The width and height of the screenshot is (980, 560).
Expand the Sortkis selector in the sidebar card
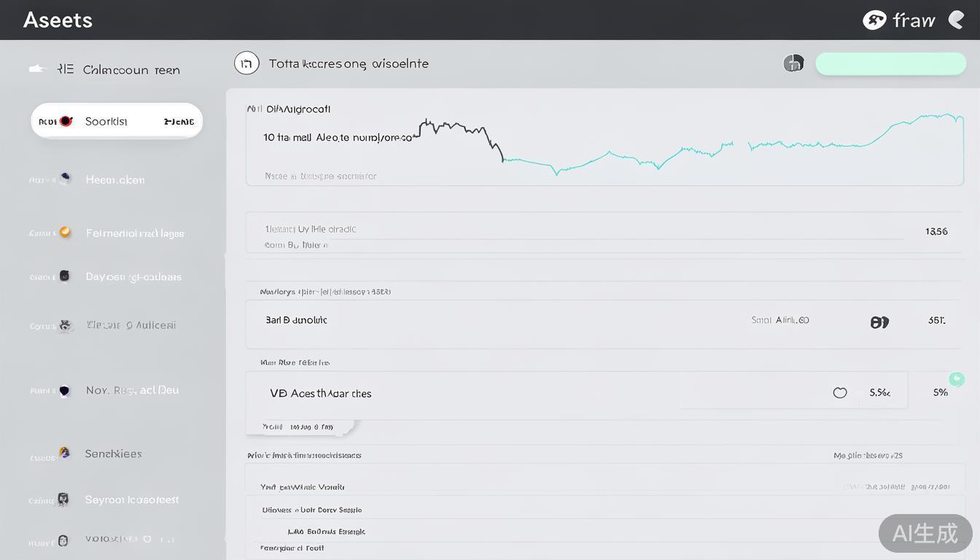click(x=117, y=120)
